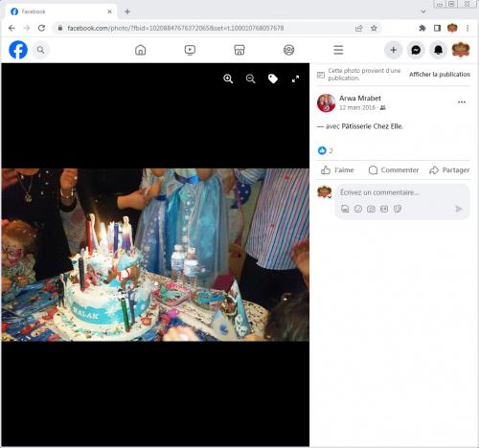Open the Messenger icon
This screenshot has width=479, height=448.
click(416, 50)
